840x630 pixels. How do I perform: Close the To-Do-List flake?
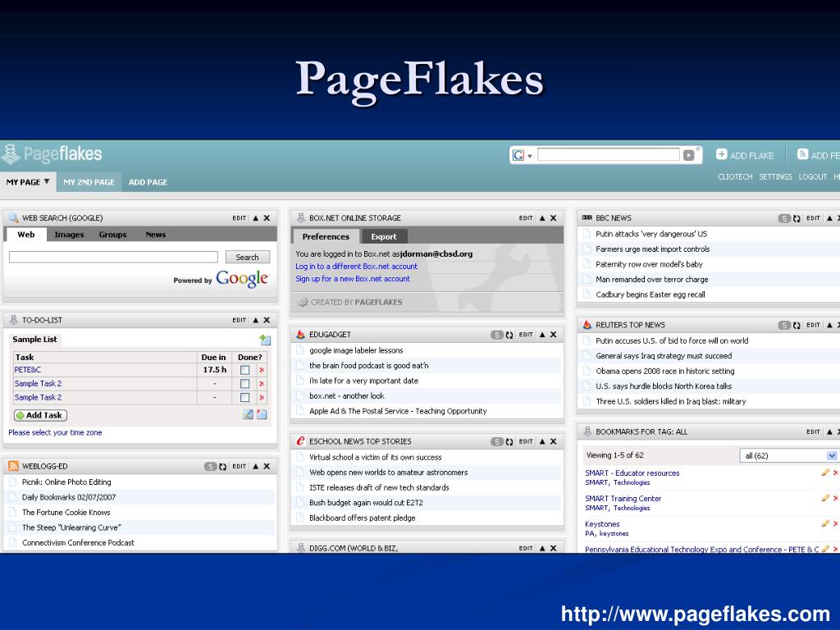[x=267, y=320]
